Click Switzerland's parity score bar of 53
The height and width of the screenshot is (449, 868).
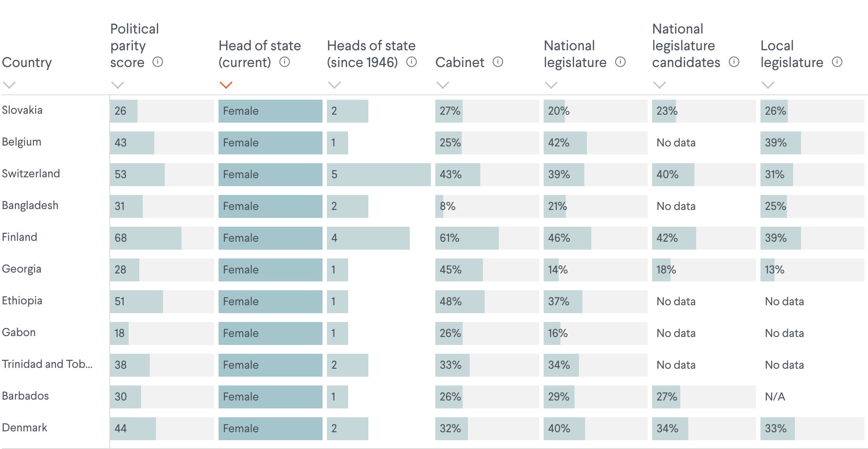pyautogui.click(x=137, y=175)
